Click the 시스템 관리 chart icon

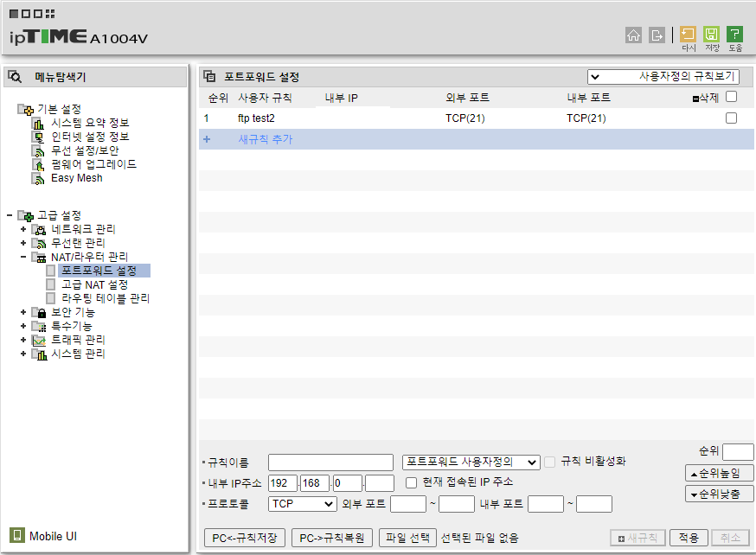39,354
